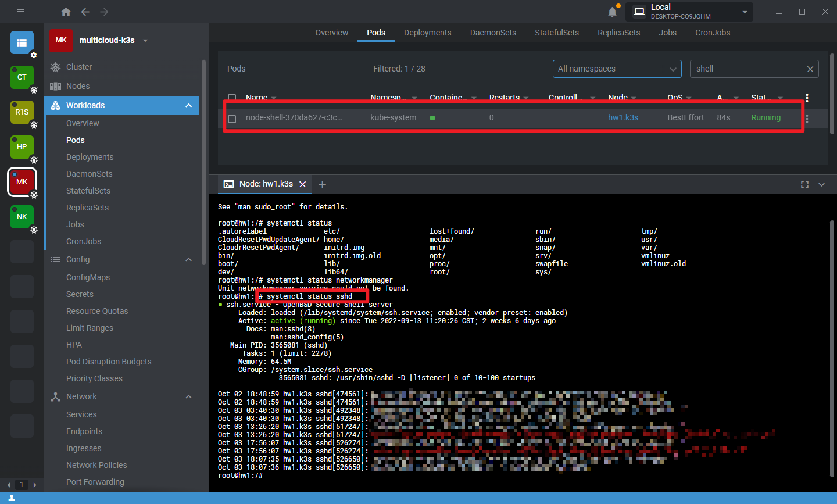Check the node-shell pod row checkbox
The height and width of the screenshot is (504, 837).
(232, 119)
